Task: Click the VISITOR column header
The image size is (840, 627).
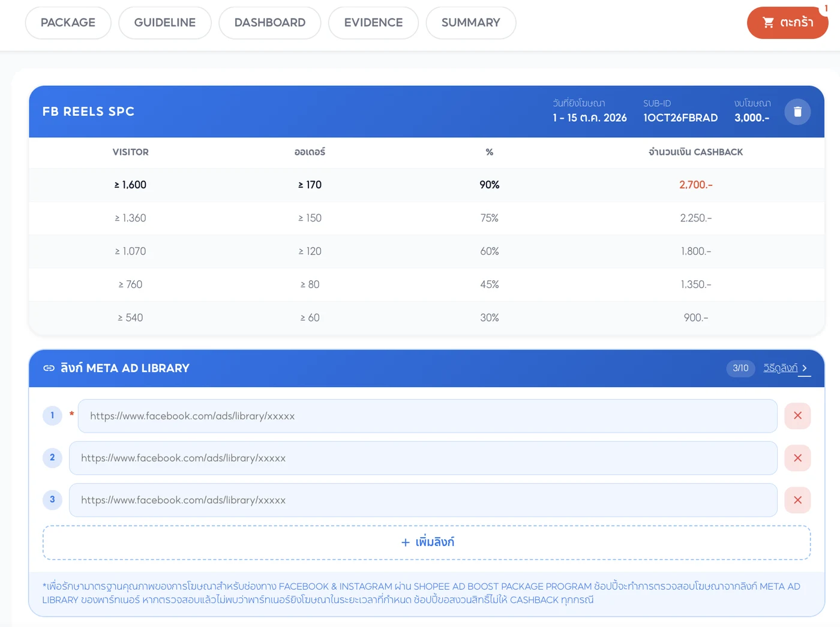Action: [x=130, y=152]
